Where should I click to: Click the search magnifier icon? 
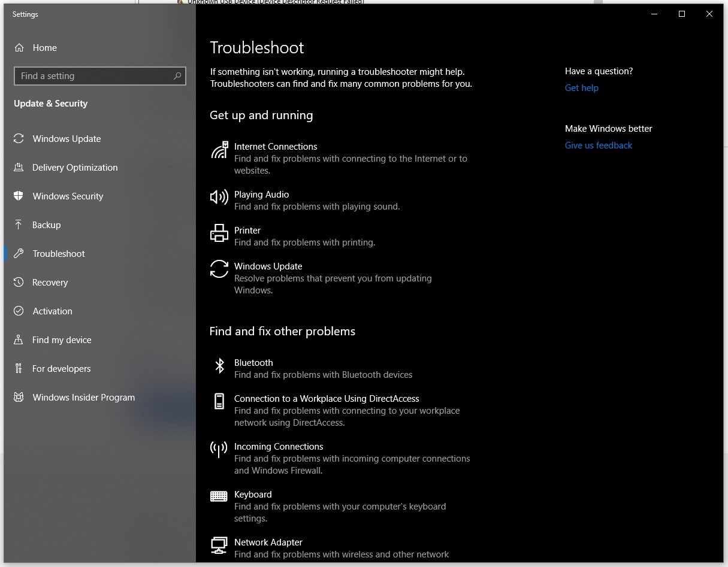point(177,76)
